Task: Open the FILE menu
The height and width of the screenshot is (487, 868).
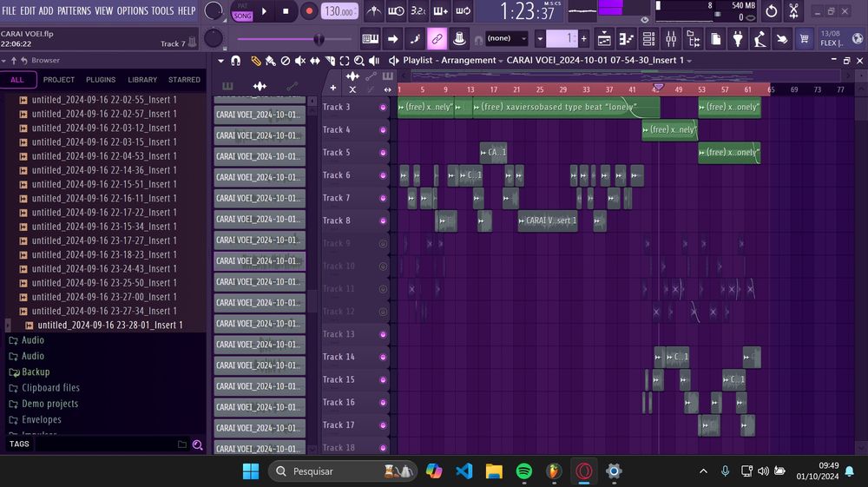Action: click(9, 10)
